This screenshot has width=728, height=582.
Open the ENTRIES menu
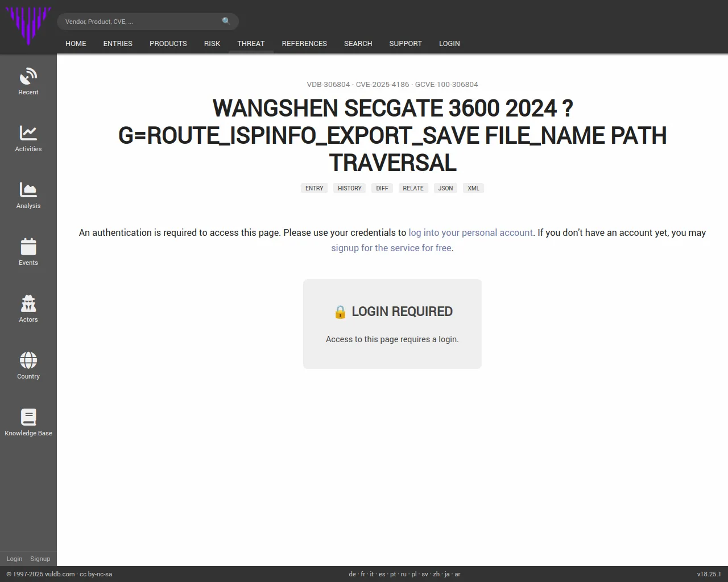pyautogui.click(x=118, y=43)
